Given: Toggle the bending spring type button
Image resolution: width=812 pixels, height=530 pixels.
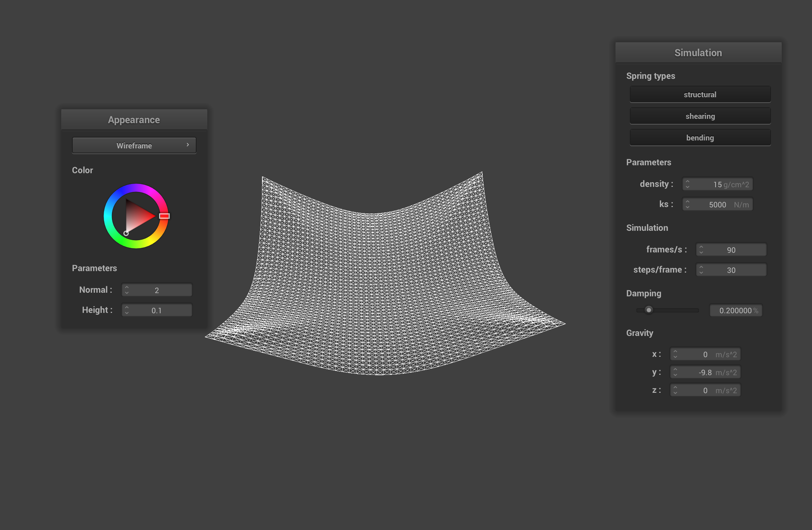Looking at the screenshot, I should 700,138.
